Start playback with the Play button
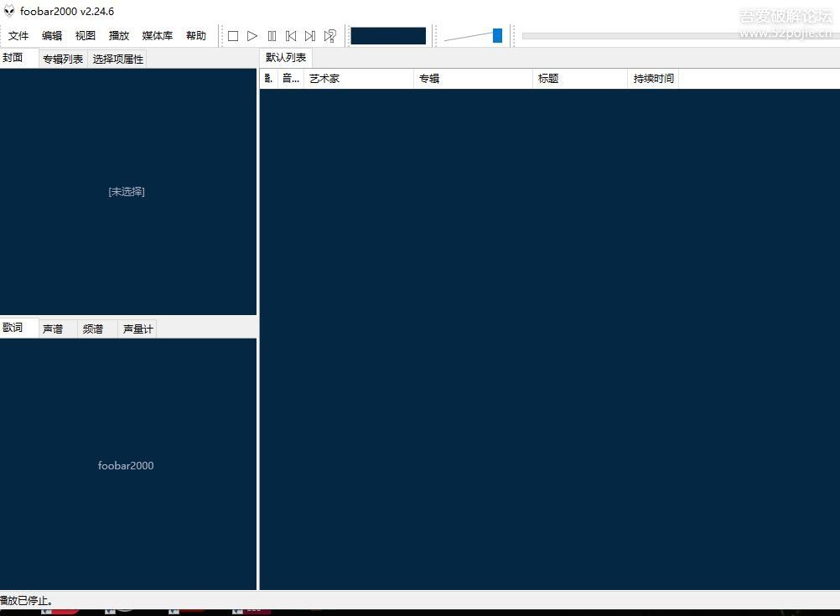 pyautogui.click(x=252, y=36)
